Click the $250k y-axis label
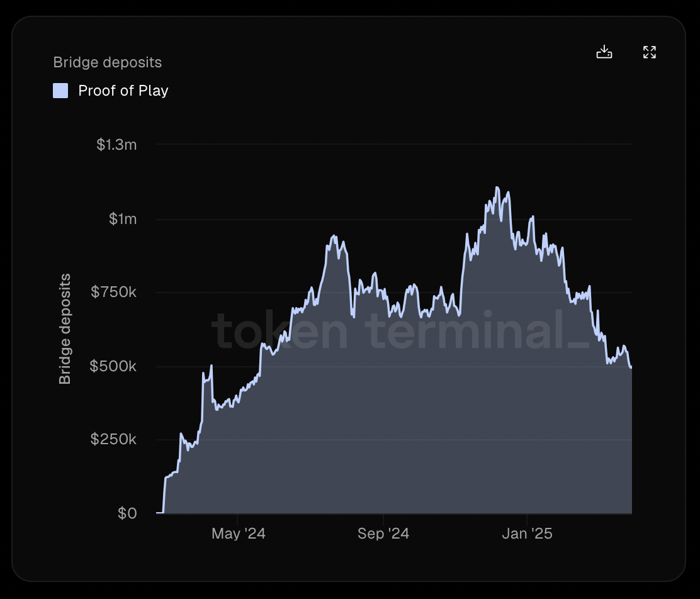The width and height of the screenshot is (700, 599). click(x=113, y=439)
